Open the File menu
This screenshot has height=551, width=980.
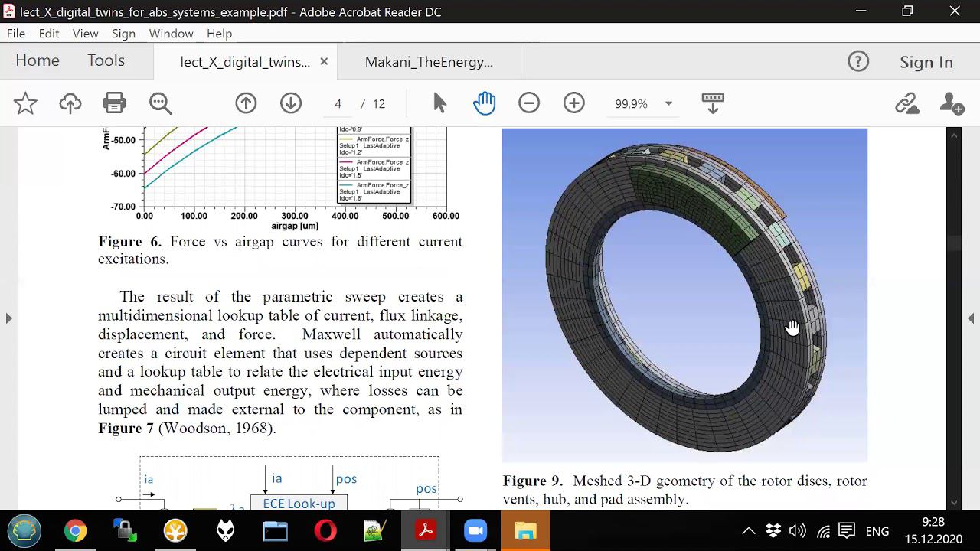pyautogui.click(x=16, y=34)
